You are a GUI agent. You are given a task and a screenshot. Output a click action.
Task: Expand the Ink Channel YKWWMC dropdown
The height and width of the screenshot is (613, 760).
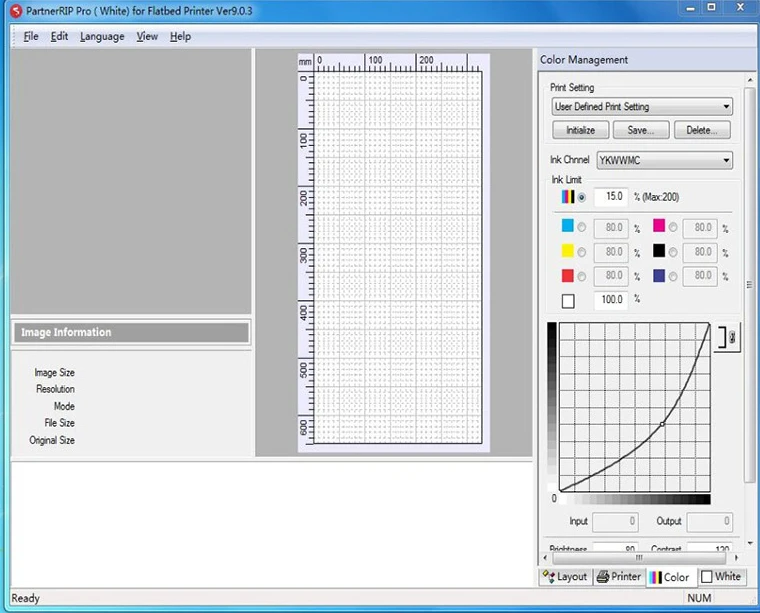tap(664, 160)
